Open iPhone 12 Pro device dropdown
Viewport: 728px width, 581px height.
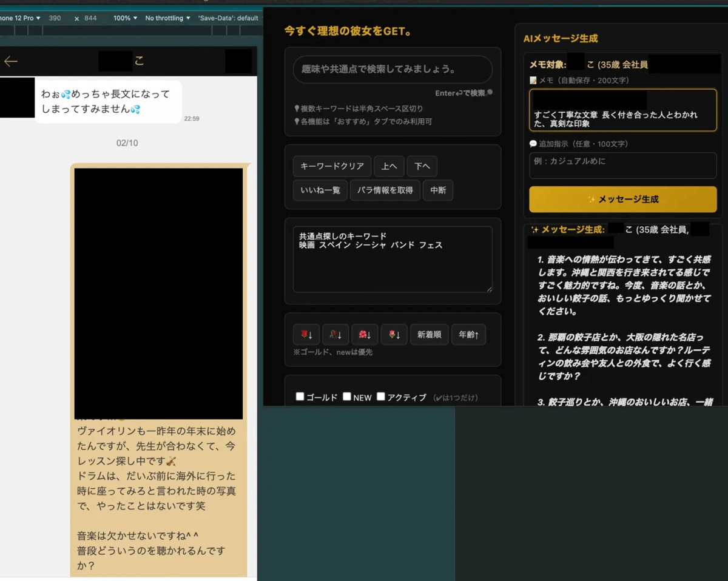click(x=20, y=18)
